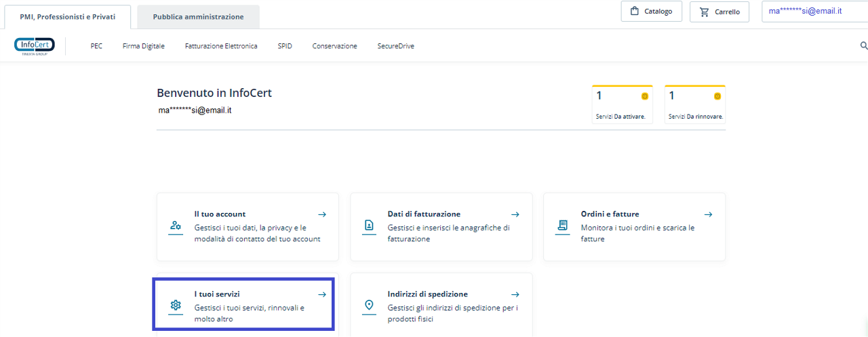Image resolution: width=868 pixels, height=337 pixels.
Task: Open the Carrello shopping cart
Action: tap(719, 12)
